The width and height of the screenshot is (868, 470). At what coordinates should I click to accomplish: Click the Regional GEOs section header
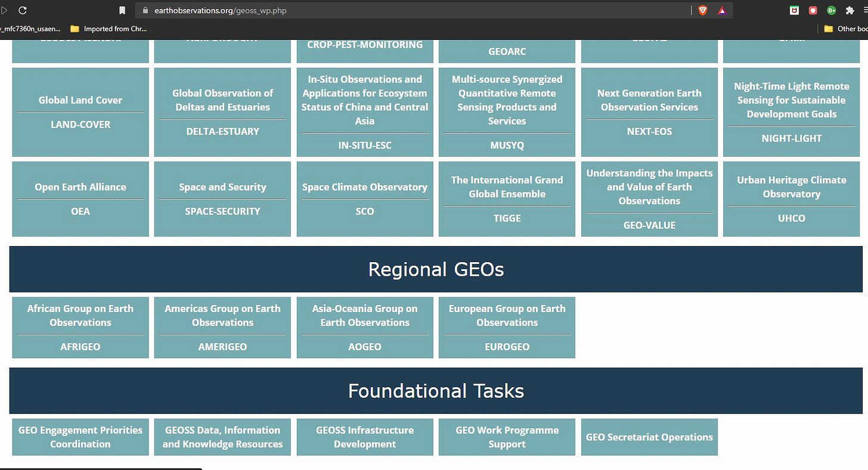[436, 269]
